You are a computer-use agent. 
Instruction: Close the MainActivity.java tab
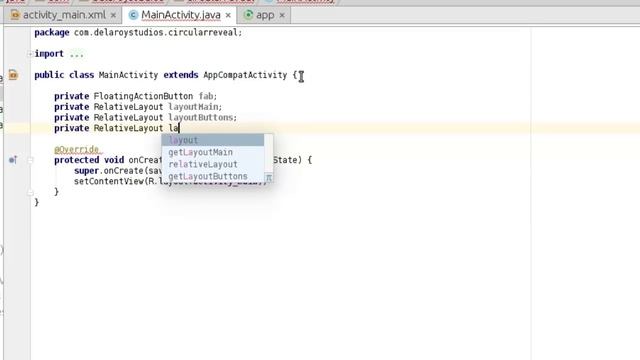click(228, 16)
